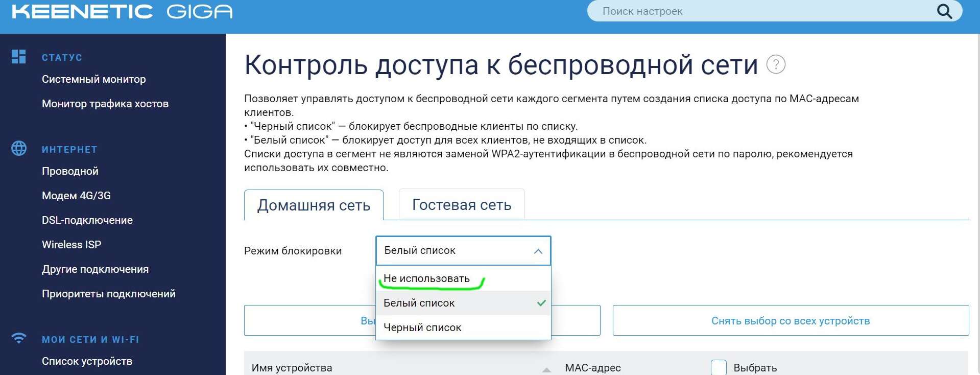Screen dimensions: 980x375
Task: Open DSL-подключение settings
Action: (87, 220)
